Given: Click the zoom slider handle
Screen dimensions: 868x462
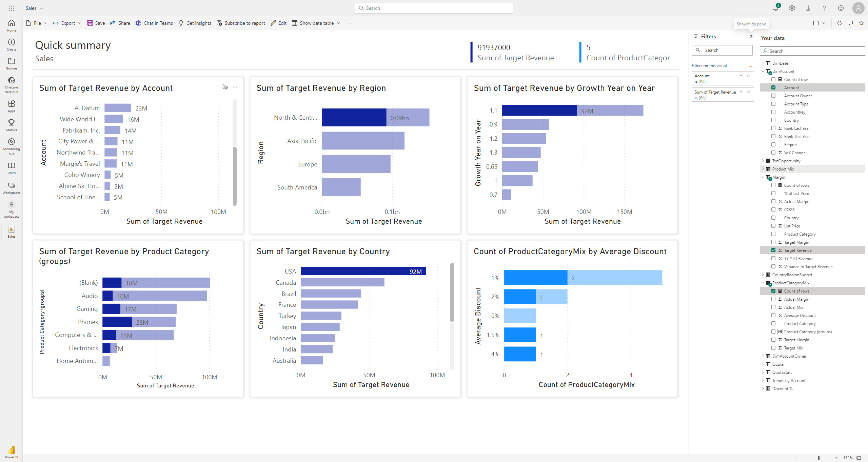Looking at the screenshot, I should coord(818,458).
